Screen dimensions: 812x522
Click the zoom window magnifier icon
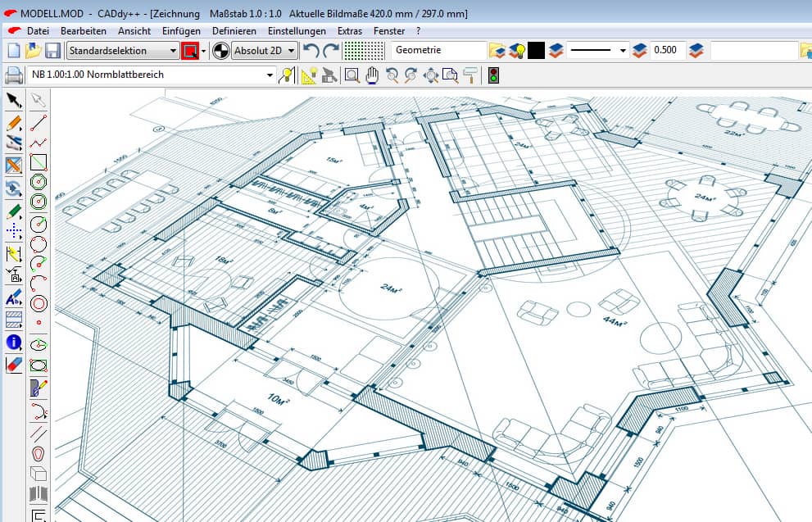352,75
